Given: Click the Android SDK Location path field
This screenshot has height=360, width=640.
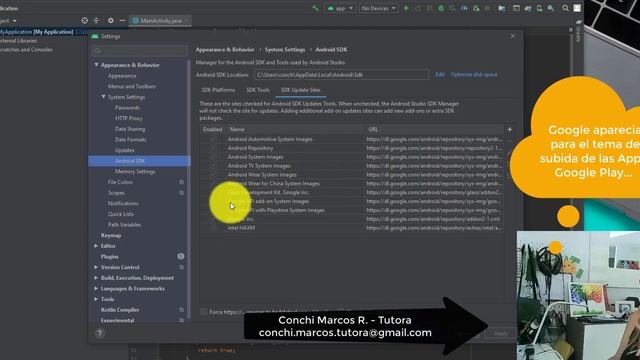Looking at the screenshot, I should point(341,75).
